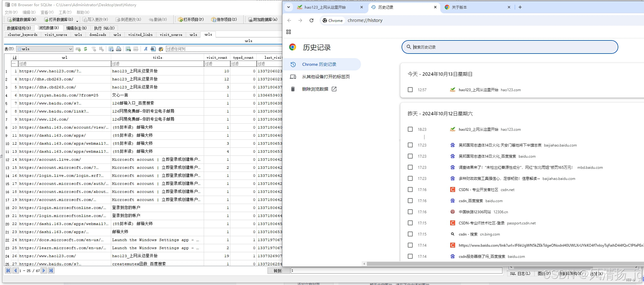
Task: Go to first page of records
Action: tap(8, 270)
